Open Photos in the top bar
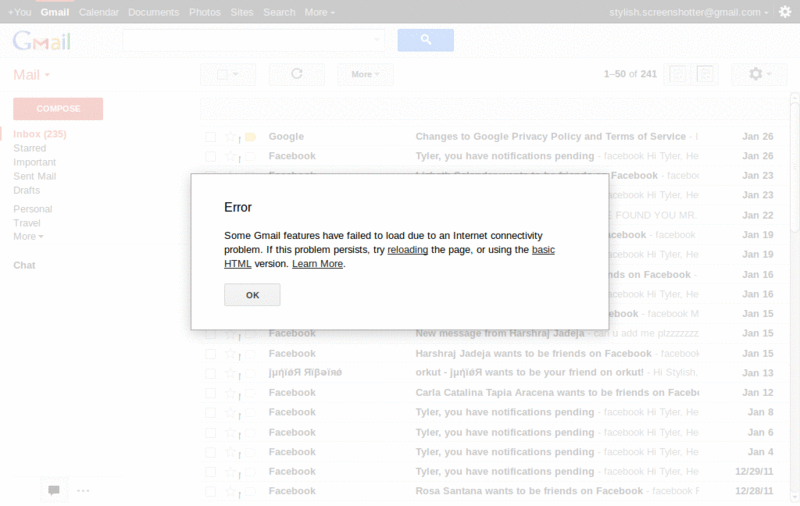This screenshot has height=506, width=800. [x=205, y=12]
